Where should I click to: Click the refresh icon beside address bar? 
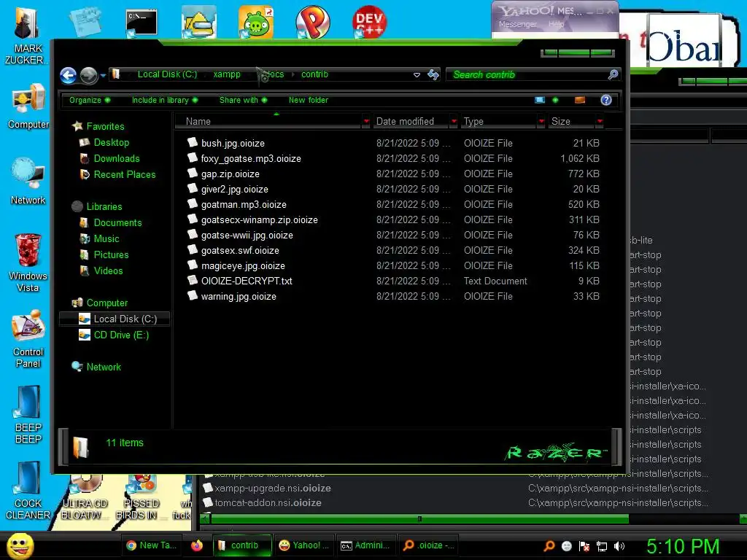click(x=433, y=75)
